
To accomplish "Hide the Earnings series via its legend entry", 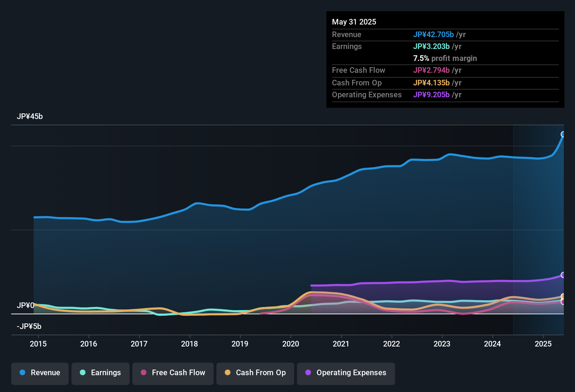I will [x=100, y=373].
